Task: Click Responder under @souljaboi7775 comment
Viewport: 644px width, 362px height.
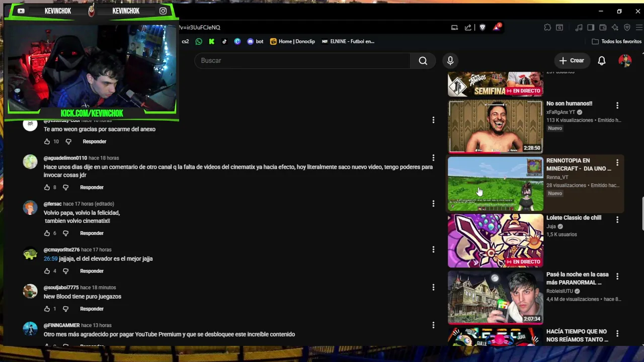Action: click(92, 309)
